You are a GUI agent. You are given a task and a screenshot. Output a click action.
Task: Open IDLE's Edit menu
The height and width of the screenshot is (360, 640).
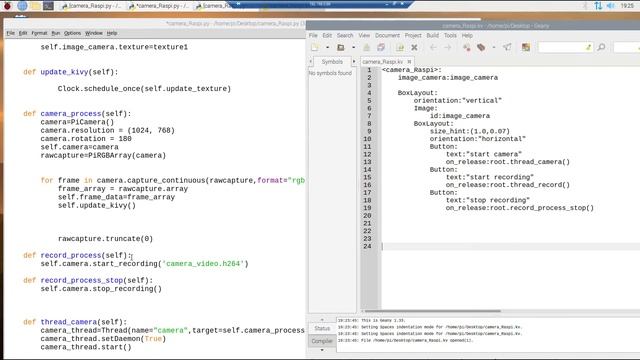point(23,33)
